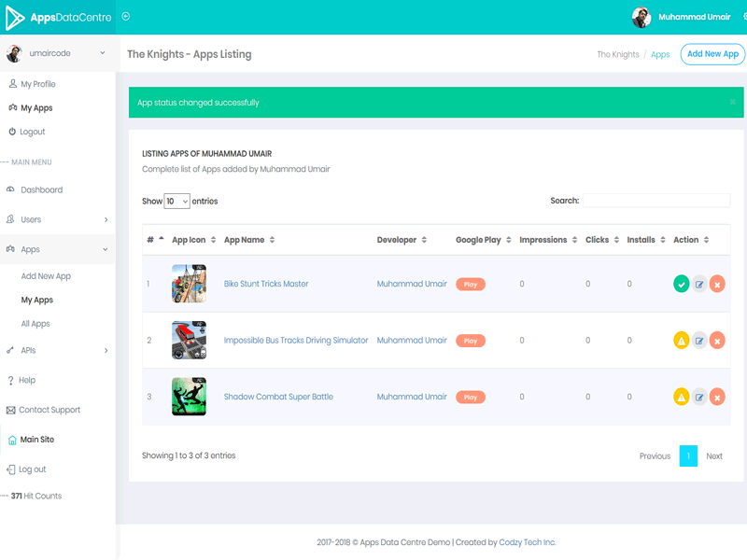Edit the Bike Stunt Tricks Master app
This screenshot has width=747, height=560.
pyautogui.click(x=699, y=285)
